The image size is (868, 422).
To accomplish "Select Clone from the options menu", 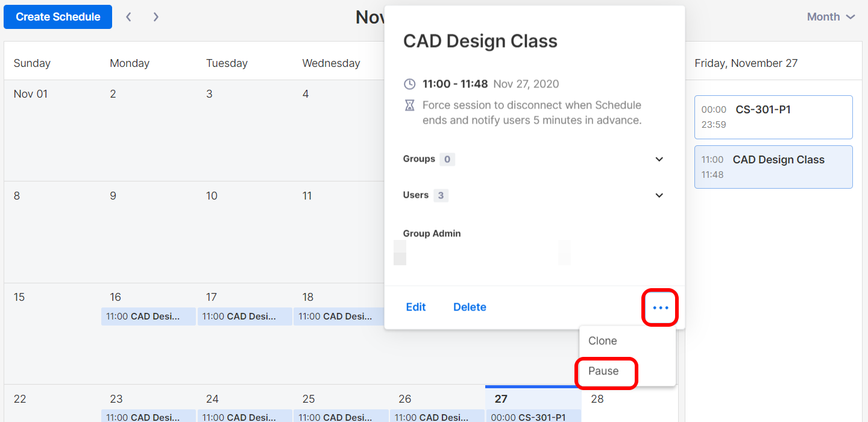I will point(603,341).
